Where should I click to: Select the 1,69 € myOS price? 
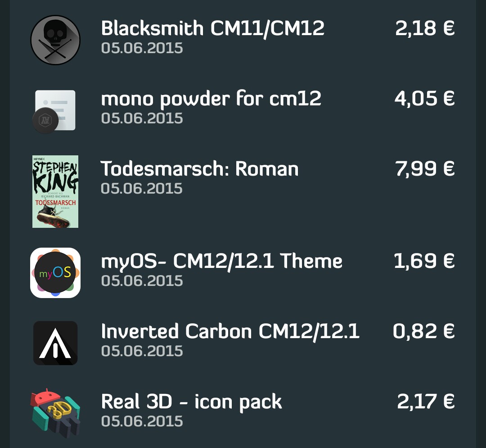(x=424, y=261)
